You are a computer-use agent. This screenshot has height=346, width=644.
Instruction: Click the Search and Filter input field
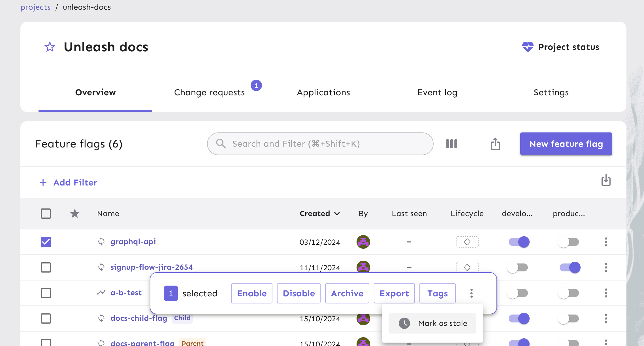(x=320, y=143)
